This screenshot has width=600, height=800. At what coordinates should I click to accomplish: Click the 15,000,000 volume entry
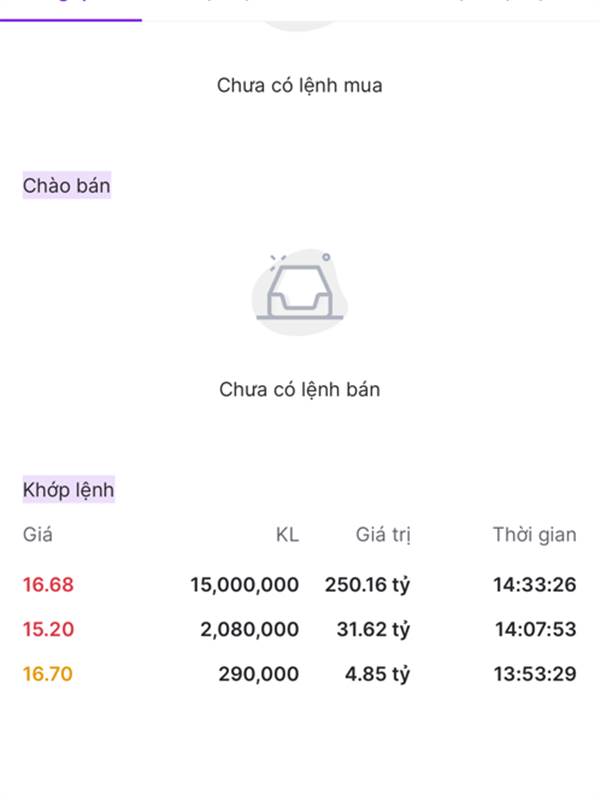pos(245,585)
